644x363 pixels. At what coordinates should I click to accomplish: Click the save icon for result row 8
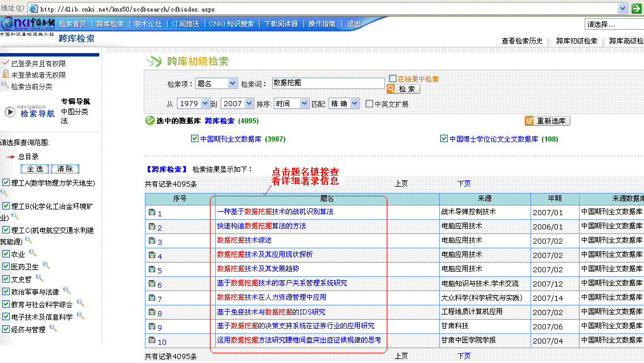152,312
